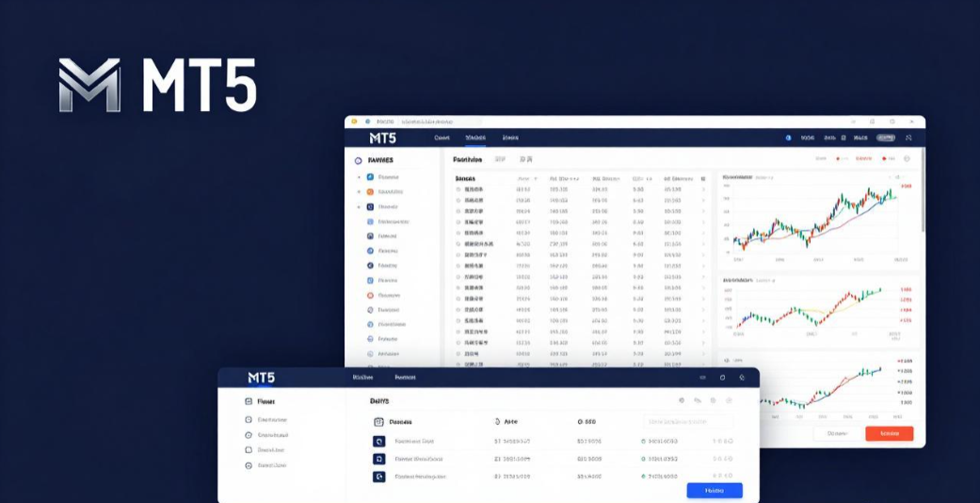Select the radio circle on the first table row

tap(458, 188)
